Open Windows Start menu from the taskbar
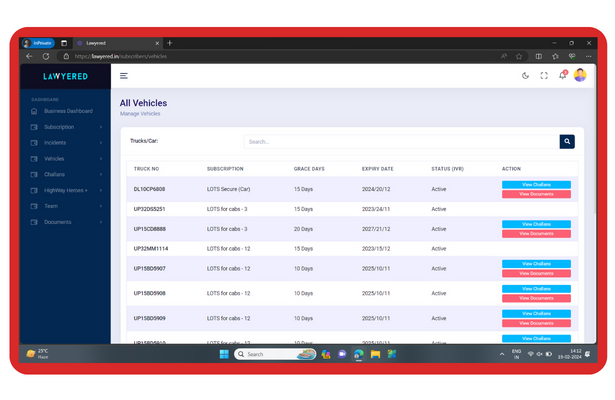The image size is (615, 400). [x=225, y=354]
